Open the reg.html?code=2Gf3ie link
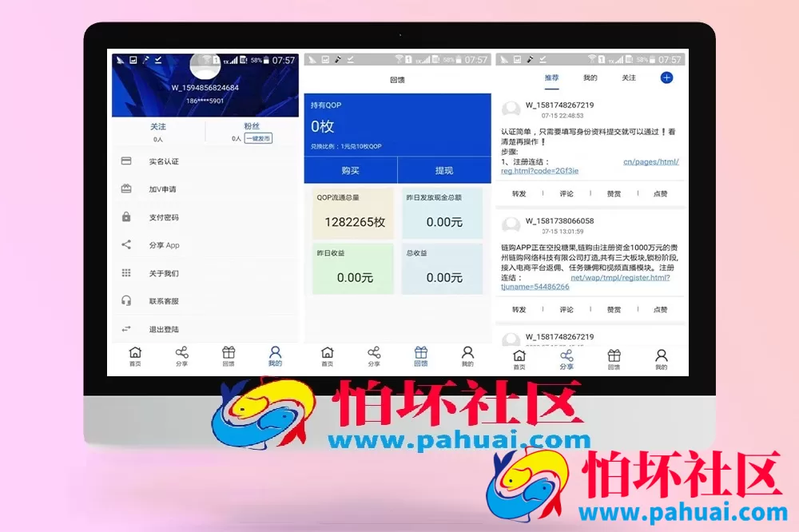Viewport: 799px width, 532px height. 539,171
